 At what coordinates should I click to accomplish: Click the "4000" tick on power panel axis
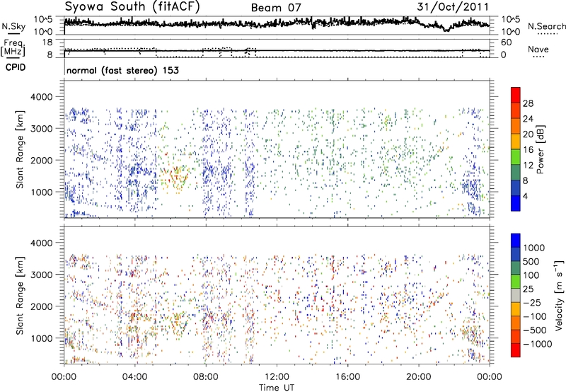coord(41,97)
